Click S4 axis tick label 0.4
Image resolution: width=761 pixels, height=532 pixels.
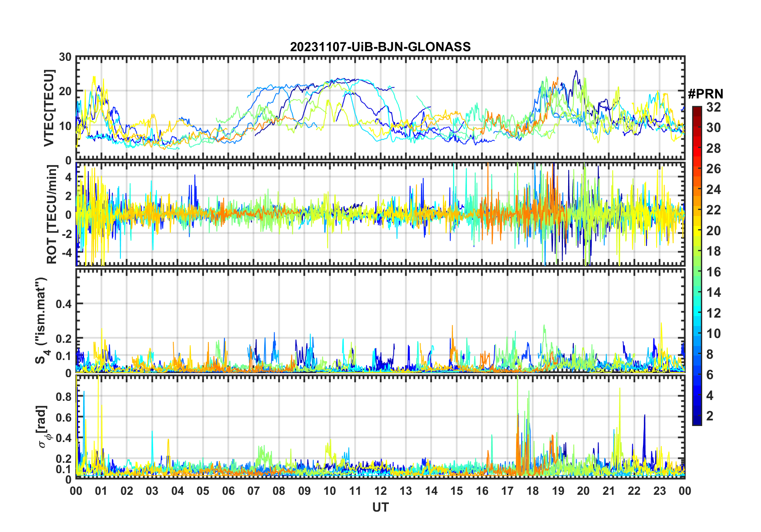64,304
